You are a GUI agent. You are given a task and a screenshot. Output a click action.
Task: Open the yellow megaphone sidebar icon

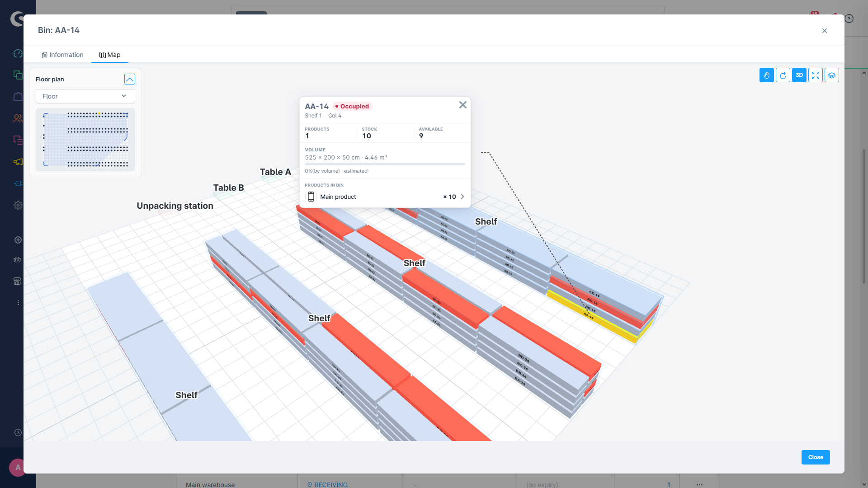tap(18, 162)
